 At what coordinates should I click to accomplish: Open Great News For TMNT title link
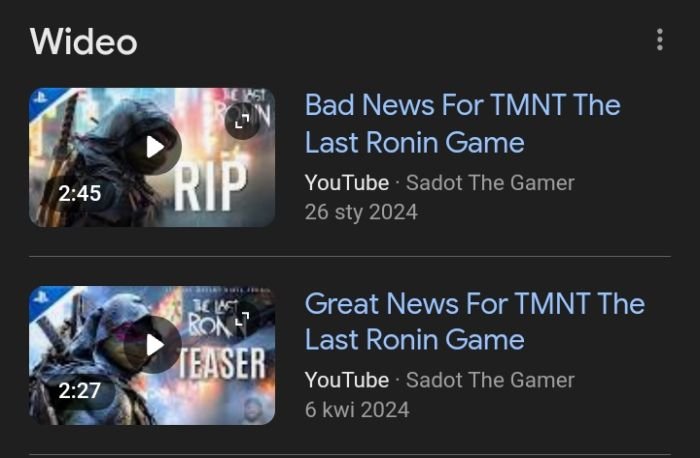[x=475, y=321]
